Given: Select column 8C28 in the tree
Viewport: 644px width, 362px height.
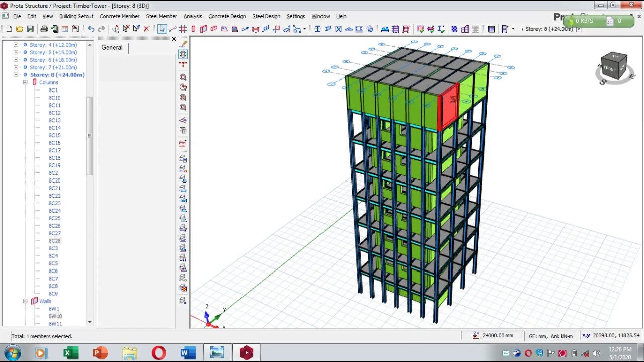Looking at the screenshot, I should tap(54, 241).
